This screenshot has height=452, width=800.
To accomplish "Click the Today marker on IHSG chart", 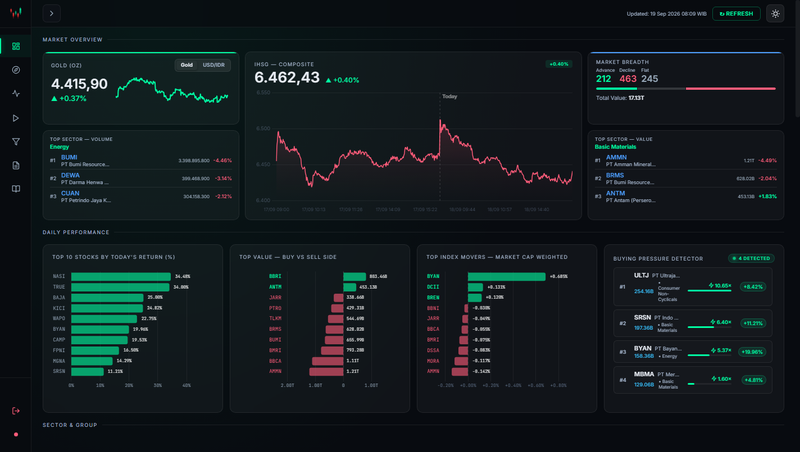I will pos(449,96).
